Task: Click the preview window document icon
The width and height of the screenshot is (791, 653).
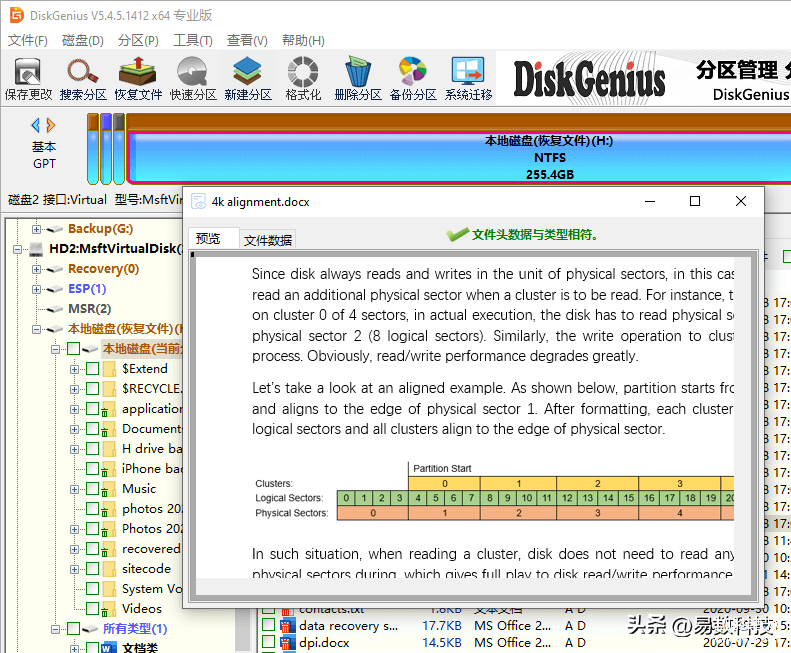Action: (x=198, y=201)
